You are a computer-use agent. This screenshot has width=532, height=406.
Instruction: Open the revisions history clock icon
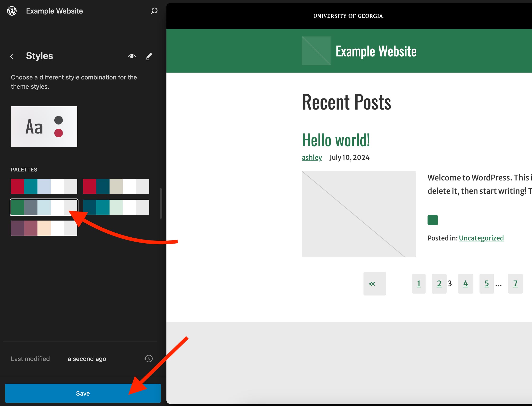[x=149, y=358]
